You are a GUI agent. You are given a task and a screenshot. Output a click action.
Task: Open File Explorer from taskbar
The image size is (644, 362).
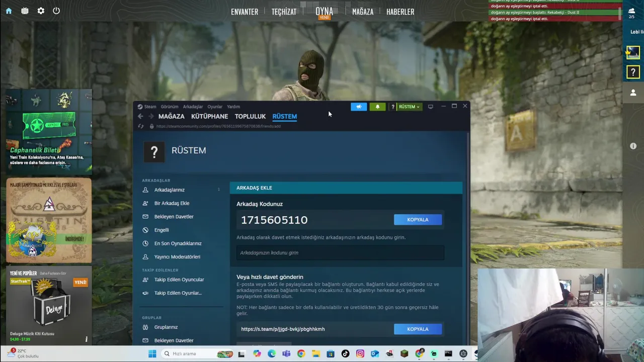tap(315, 353)
